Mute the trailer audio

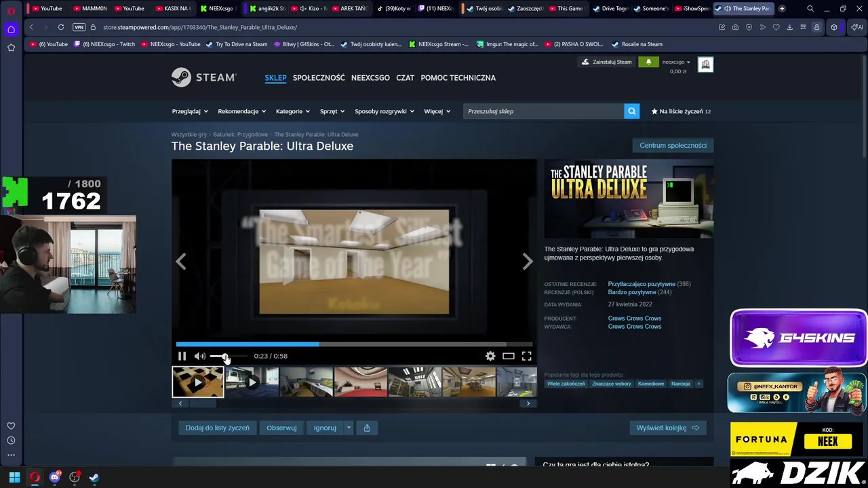click(x=199, y=356)
